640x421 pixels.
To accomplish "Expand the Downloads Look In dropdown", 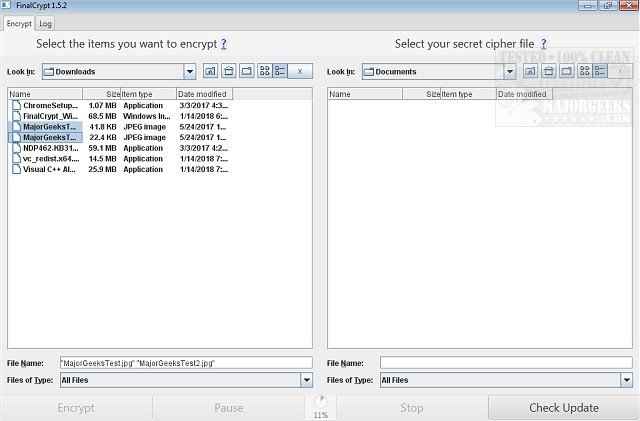I will click(x=190, y=72).
